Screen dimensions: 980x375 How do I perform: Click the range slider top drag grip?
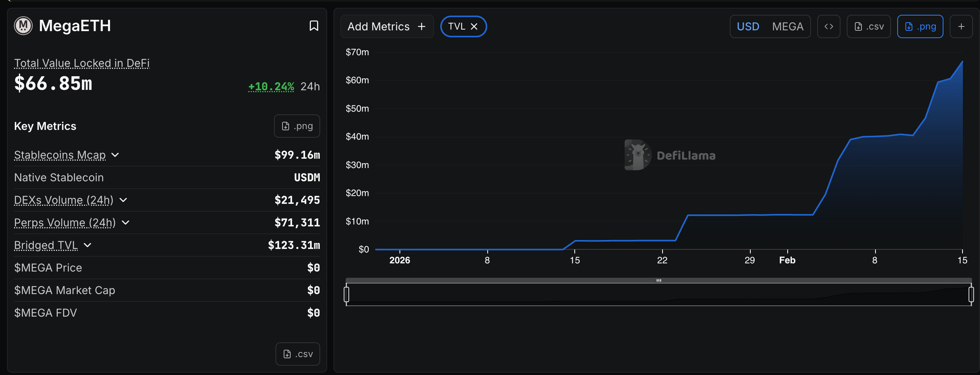(659, 280)
